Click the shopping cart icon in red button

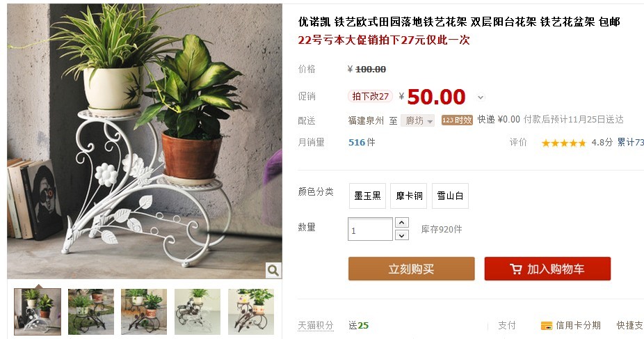click(516, 269)
